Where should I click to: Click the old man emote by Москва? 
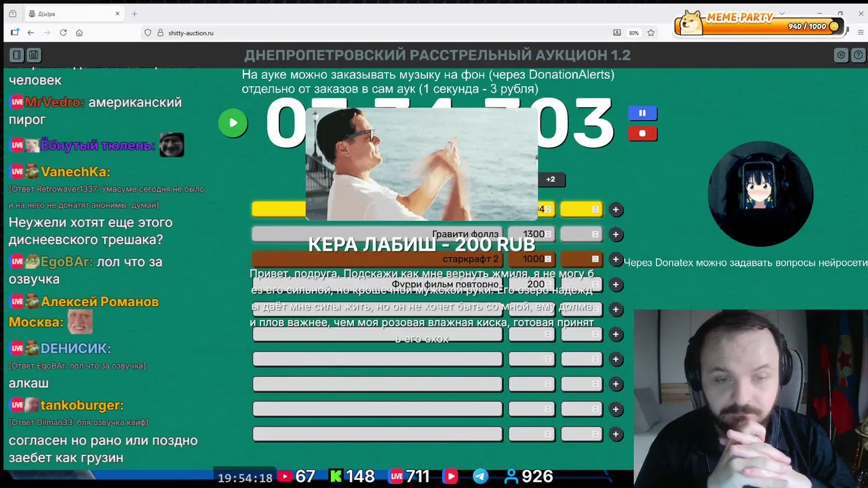79,322
